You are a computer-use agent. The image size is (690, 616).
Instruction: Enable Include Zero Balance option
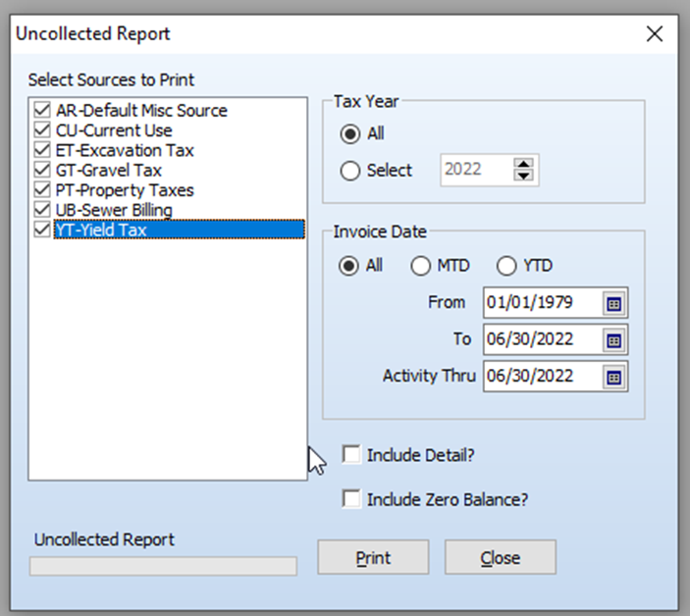tap(351, 499)
